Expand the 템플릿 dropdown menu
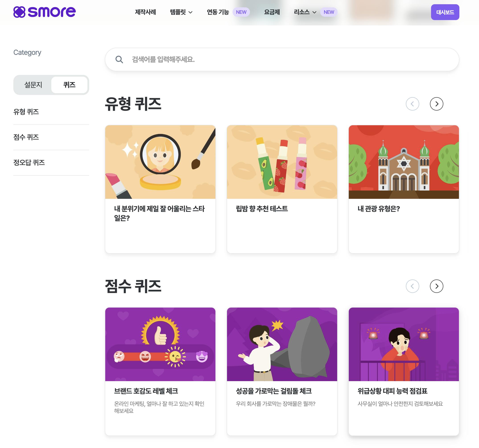This screenshot has height=448, width=479. tap(181, 12)
